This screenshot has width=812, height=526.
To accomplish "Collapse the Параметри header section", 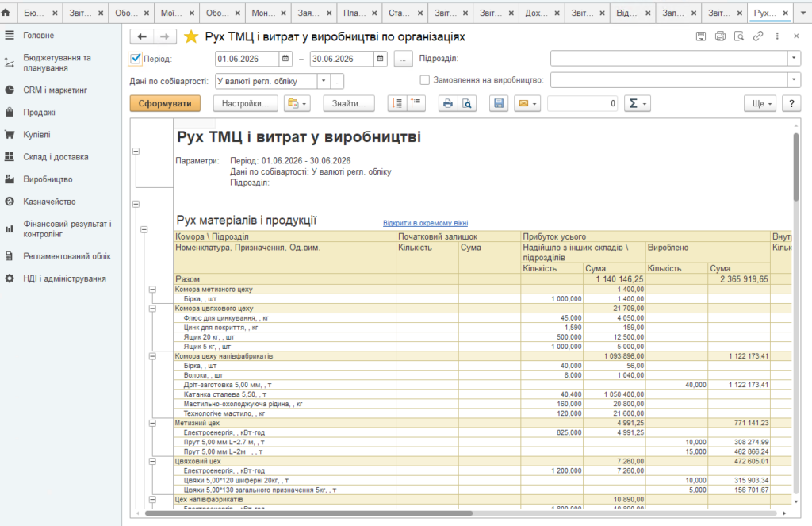I will [x=136, y=151].
